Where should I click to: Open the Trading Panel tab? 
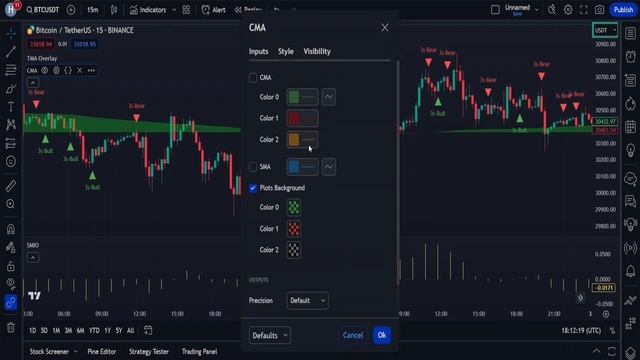(200, 351)
